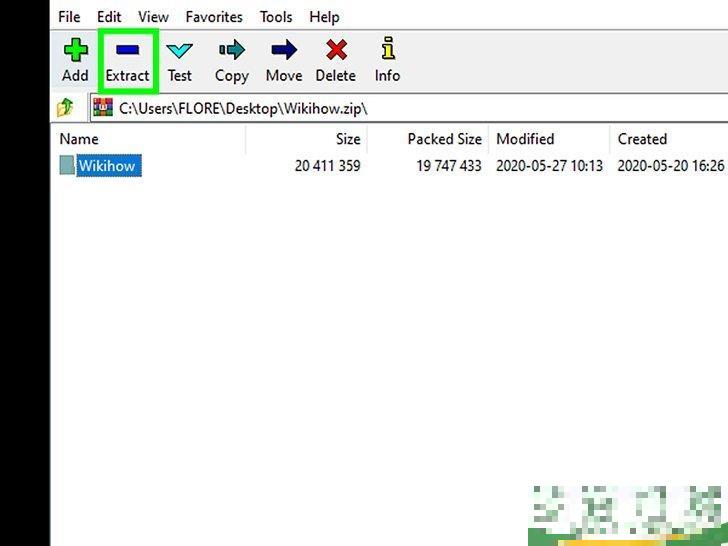Select the Copy arrow icon
Viewport: 728px width, 546px height.
click(x=231, y=50)
